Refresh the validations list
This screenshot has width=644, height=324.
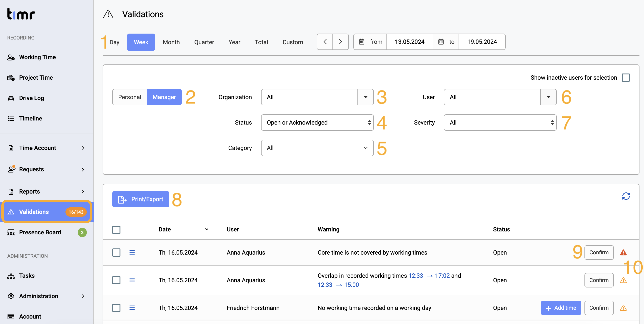[626, 196]
